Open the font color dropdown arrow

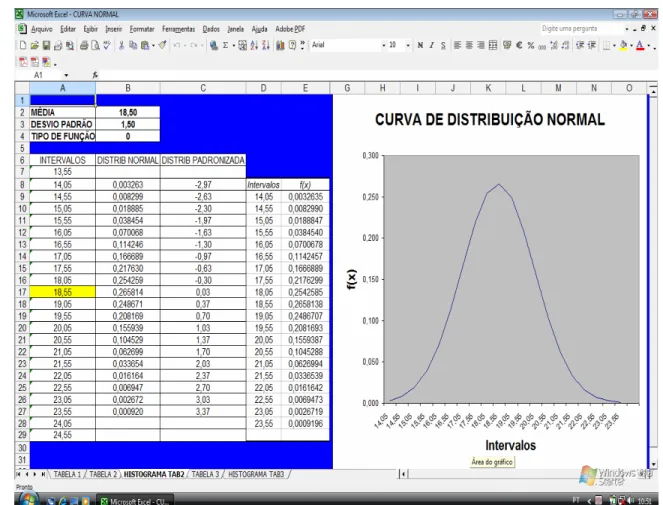[x=648, y=45]
